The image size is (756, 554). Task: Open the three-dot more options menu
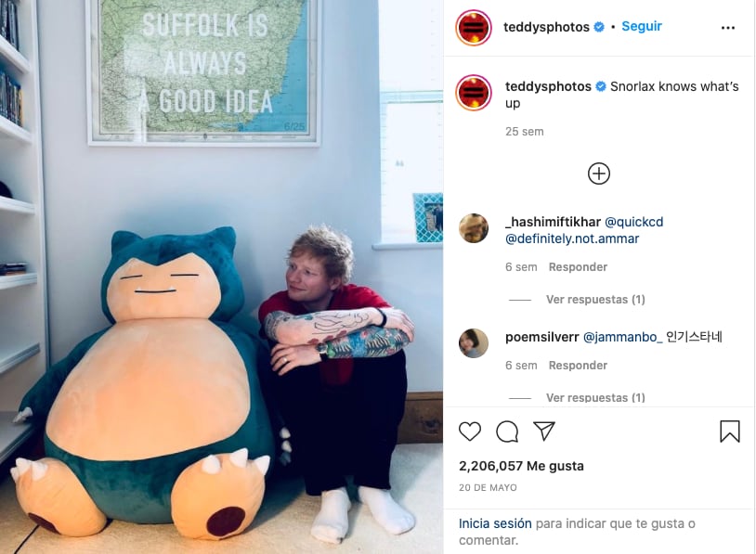pyautogui.click(x=728, y=28)
